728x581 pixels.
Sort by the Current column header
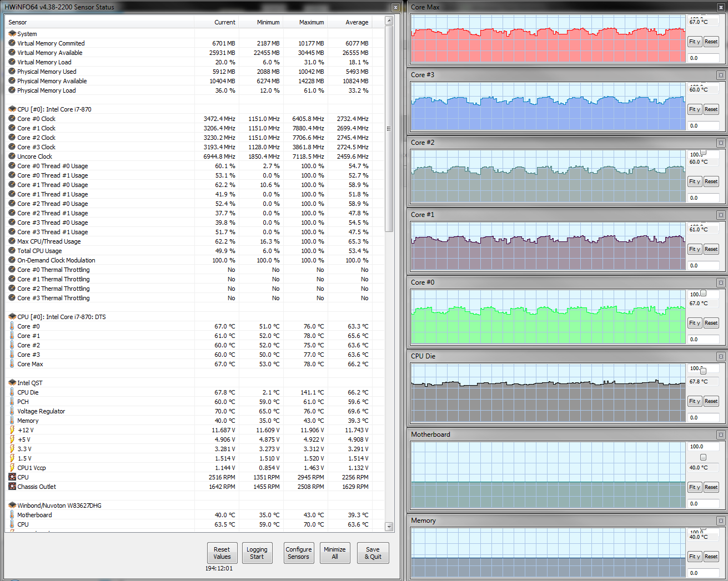[217, 22]
